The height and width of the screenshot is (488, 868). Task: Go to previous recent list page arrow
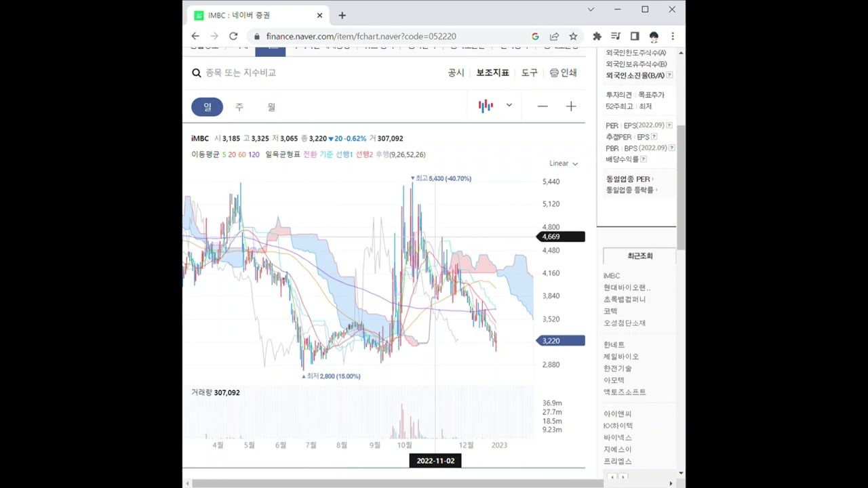click(x=612, y=477)
